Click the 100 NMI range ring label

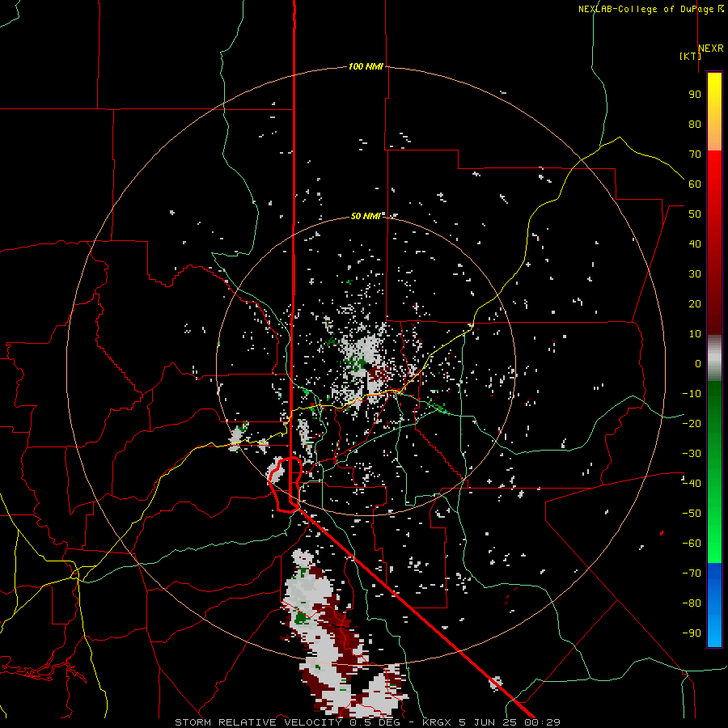coord(366,66)
